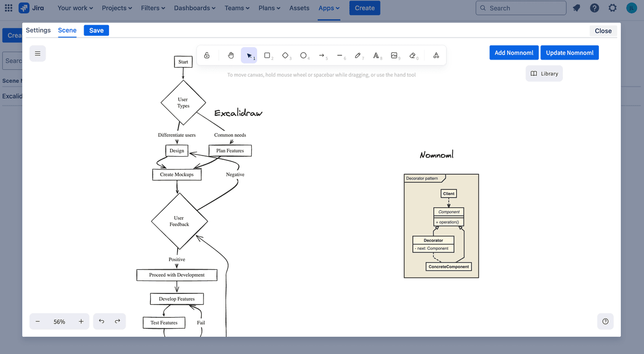Reset zoom by clicking 56%
The height and width of the screenshot is (354, 644).
(60, 322)
